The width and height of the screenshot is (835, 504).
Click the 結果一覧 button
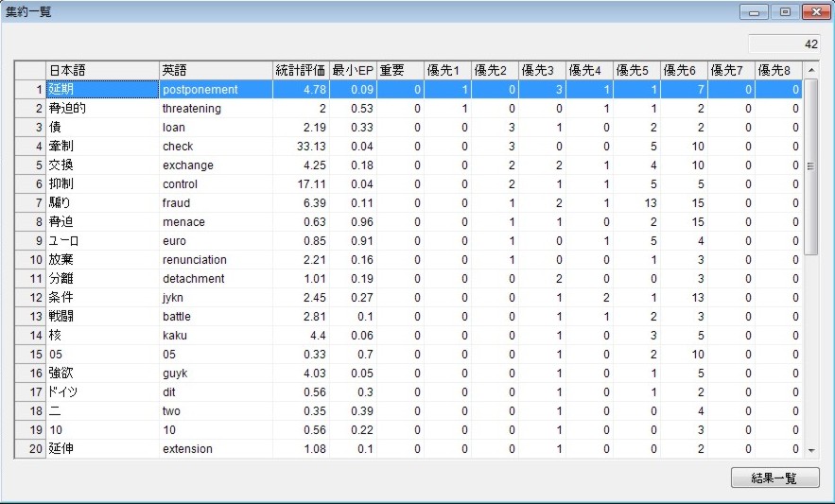[x=774, y=478]
